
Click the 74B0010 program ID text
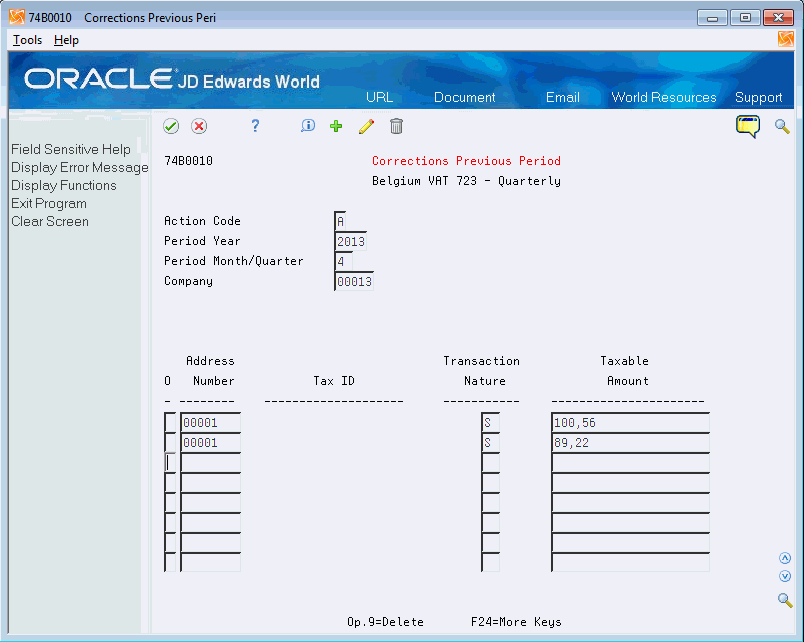188,160
